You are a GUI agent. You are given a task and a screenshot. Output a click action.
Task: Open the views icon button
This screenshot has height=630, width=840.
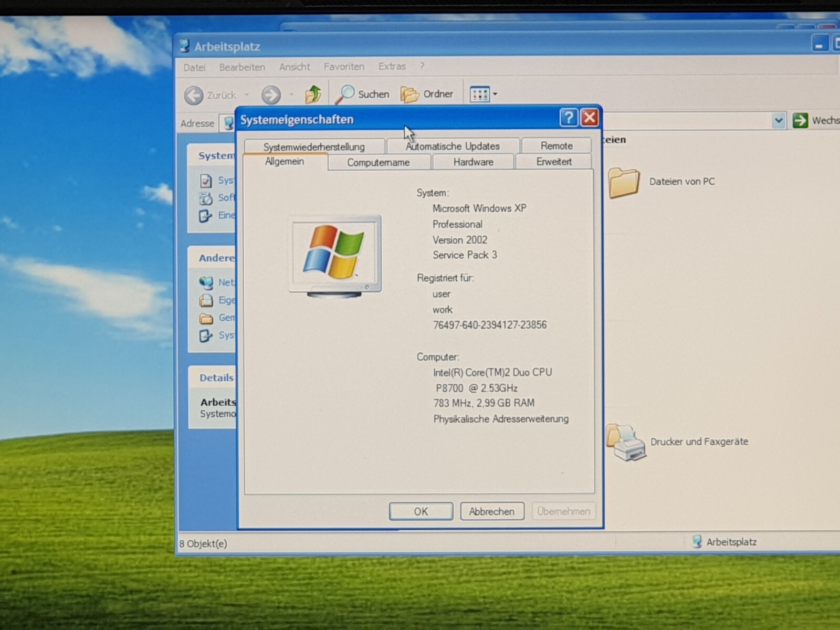pyautogui.click(x=479, y=94)
